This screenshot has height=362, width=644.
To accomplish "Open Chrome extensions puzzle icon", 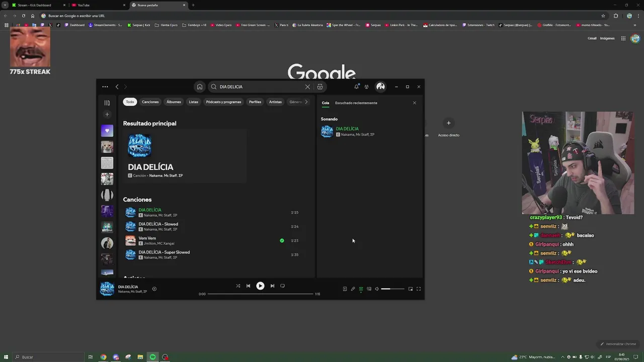I will pos(615,16).
